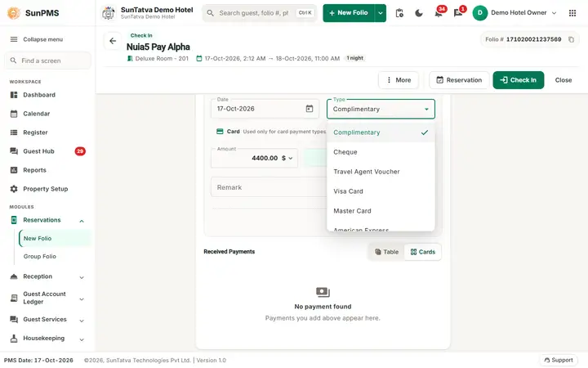Click the Nuia5 Pay Alpha guest name
This screenshot has height=368, width=588.
coord(158,47)
